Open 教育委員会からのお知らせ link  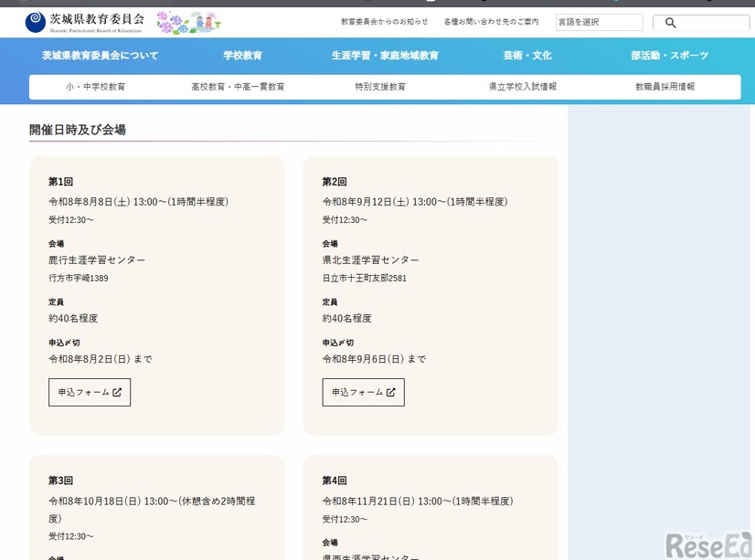coord(384,22)
